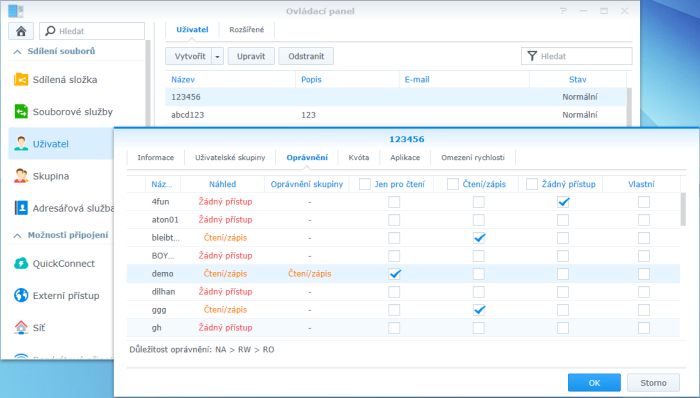Sort by the Stav column header

[577, 79]
